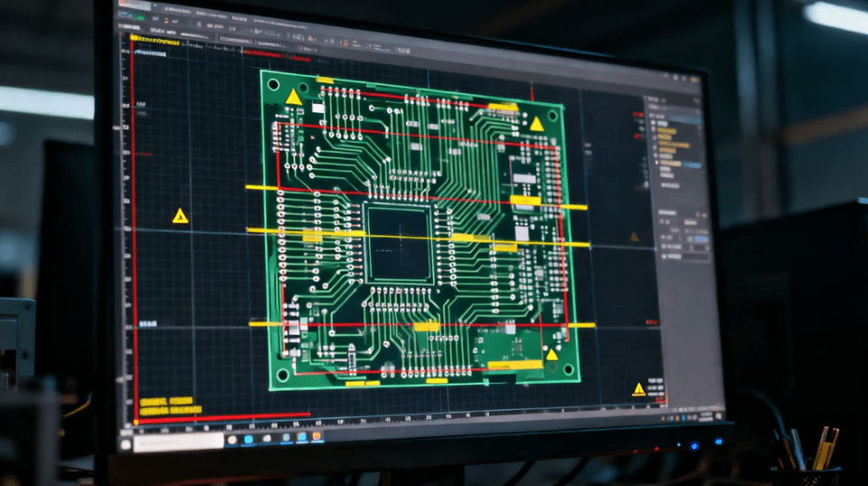Image resolution: width=868 pixels, height=486 pixels.
Task: Select the faint warning triangle right of the board
Action: point(634,237)
